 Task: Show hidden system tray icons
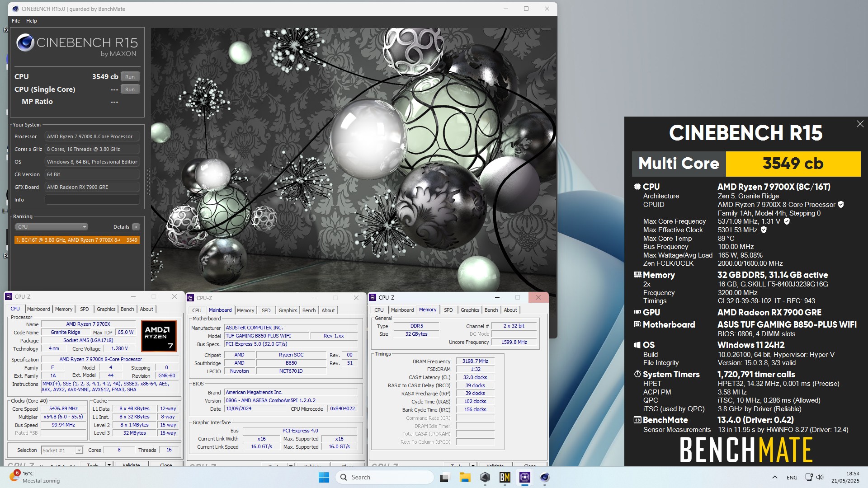[x=774, y=477]
